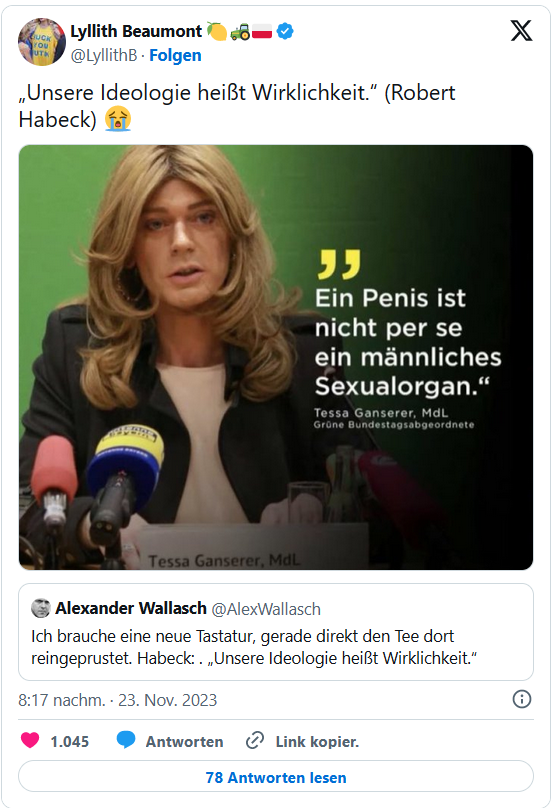The width and height of the screenshot is (551, 808).
Task: Click the chain link copy icon
Action: pos(255,740)
